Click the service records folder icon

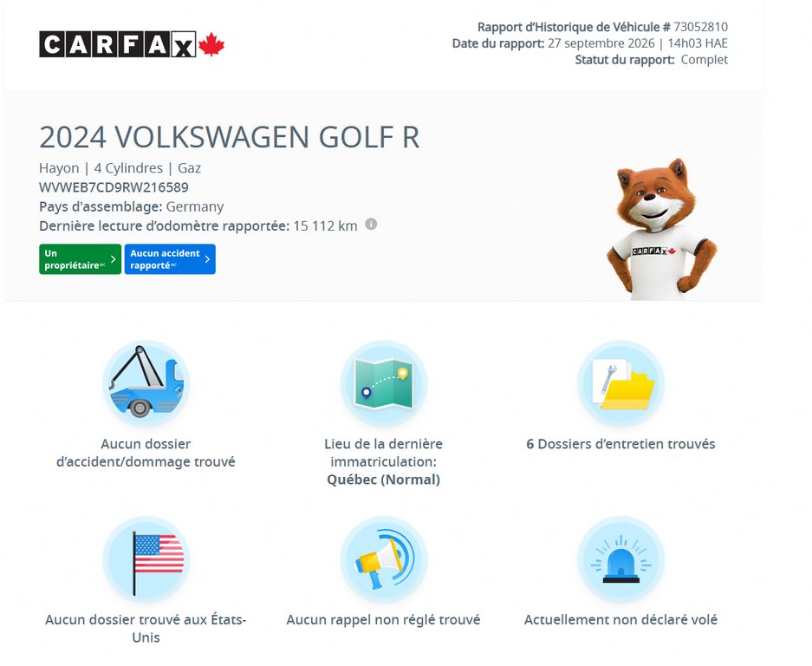[x=620, y=384]
